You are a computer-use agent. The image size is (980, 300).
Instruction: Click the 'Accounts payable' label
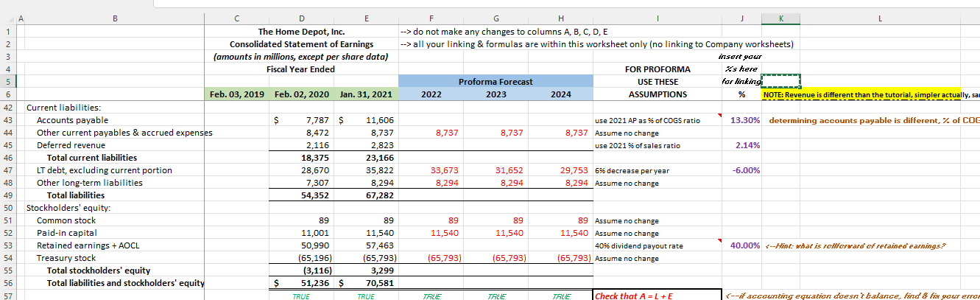point(72,119)
